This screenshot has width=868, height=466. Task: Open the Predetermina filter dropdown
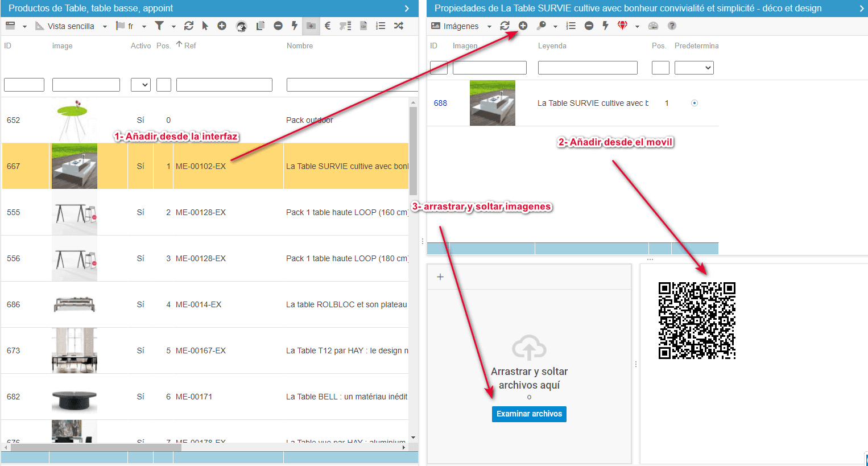(x=693, y=68)
